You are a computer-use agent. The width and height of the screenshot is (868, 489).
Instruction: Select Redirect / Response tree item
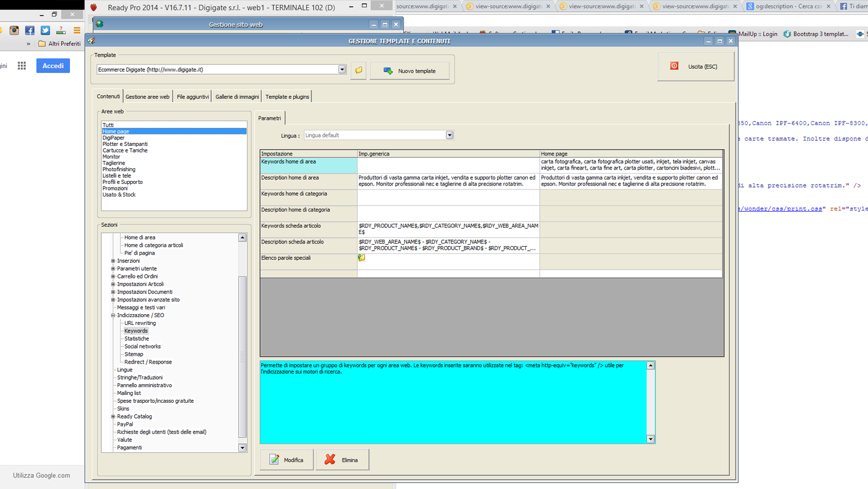coord(148,362)
